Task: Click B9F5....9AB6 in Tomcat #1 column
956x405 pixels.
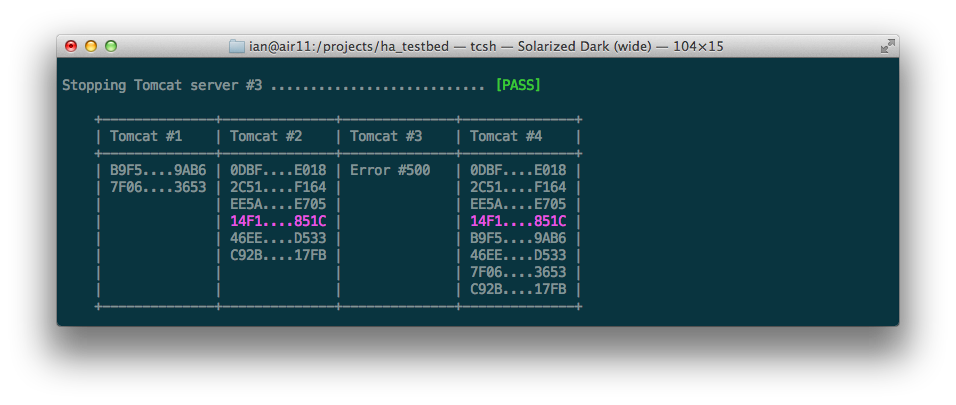Action: (158, 170)
